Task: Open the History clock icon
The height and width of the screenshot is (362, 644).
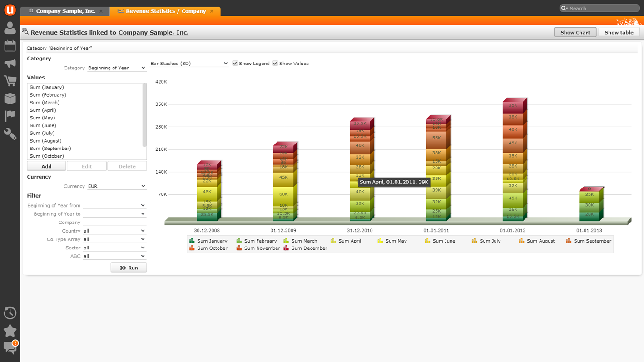Action: [x=10, y=313]
